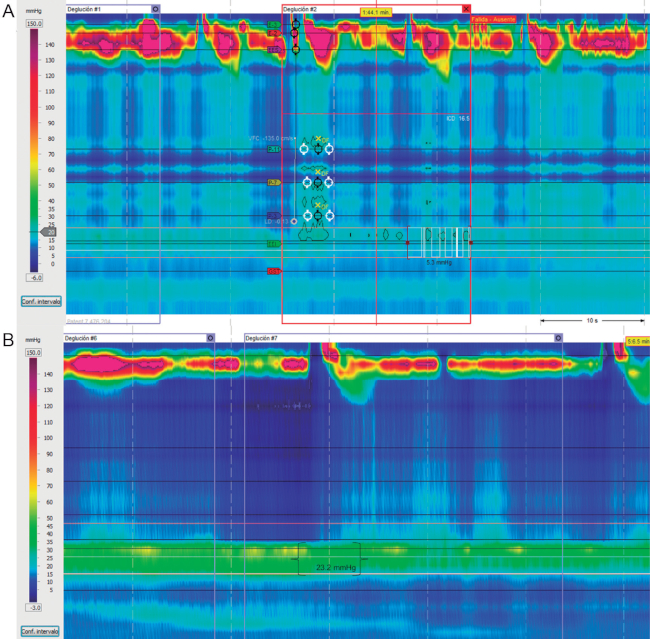The image size is (650, 639).
Task: Click the green EEI sensor marker
Action: tap(273, 243)
